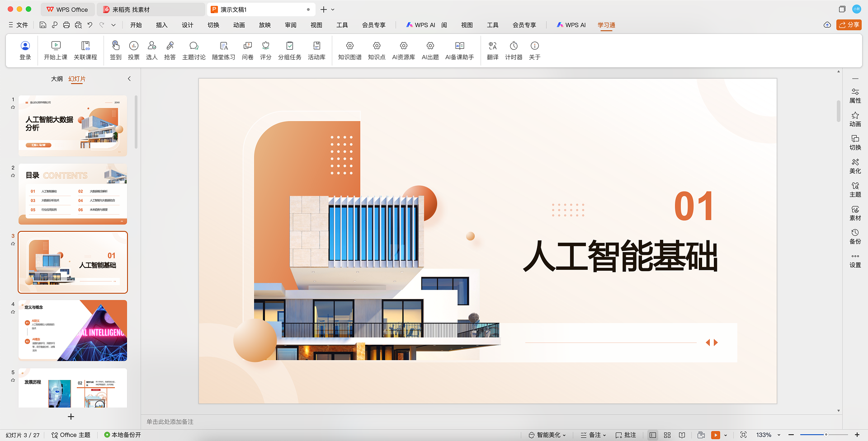The image size is (868, 441).
Task: Open the 设置 settings side panel
Action: [855, 260]
